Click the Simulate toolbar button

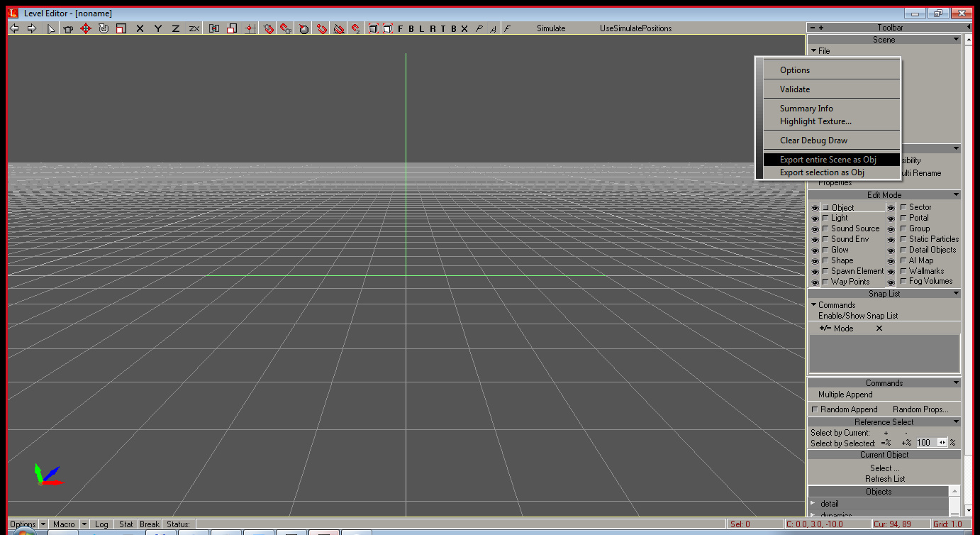(551, 28)
